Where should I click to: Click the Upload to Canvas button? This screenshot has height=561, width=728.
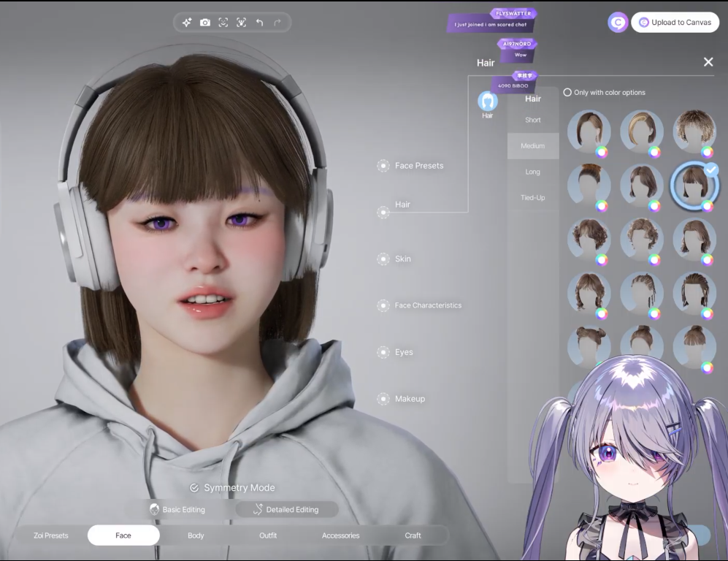(x=675, y=23)
